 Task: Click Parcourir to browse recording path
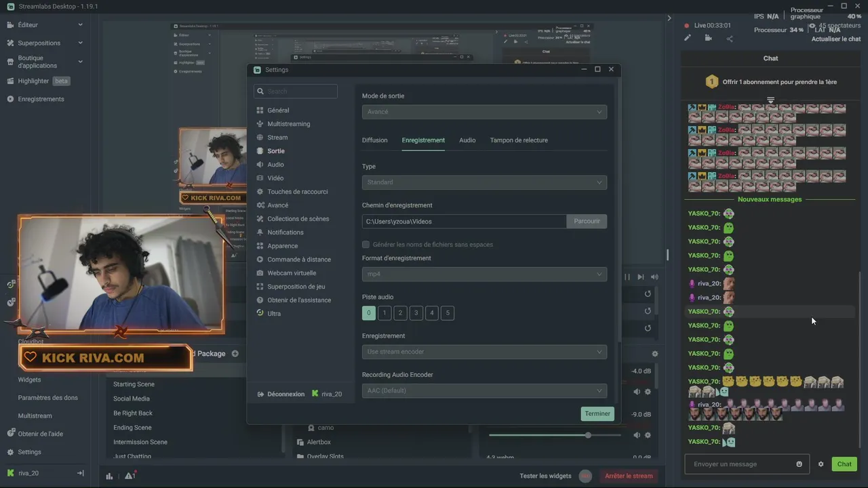coord(587,222)
